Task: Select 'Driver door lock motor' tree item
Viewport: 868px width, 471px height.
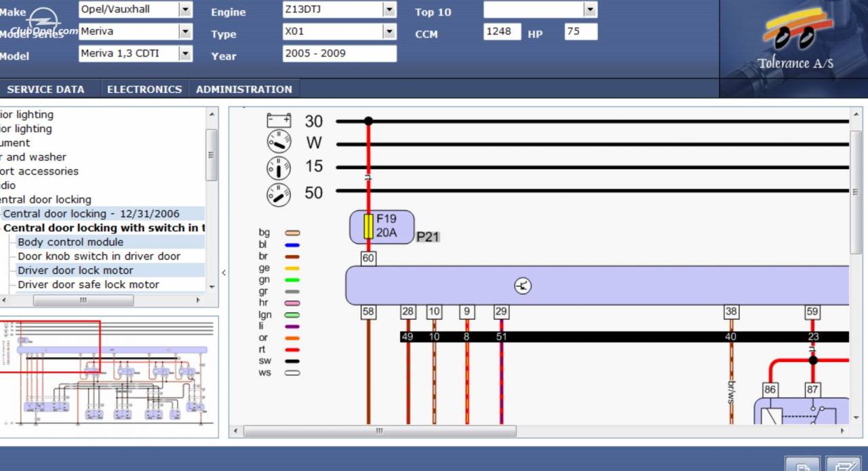Action: 75,270
